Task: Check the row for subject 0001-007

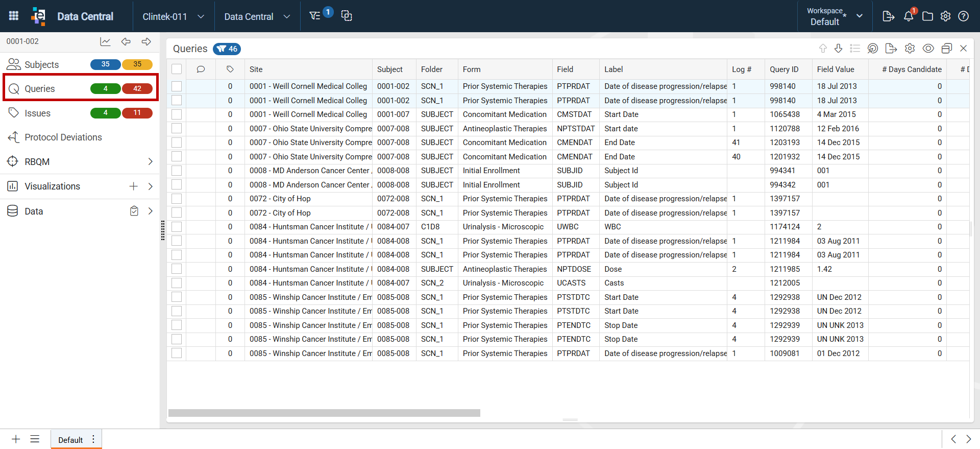Action: click(177, 114)
